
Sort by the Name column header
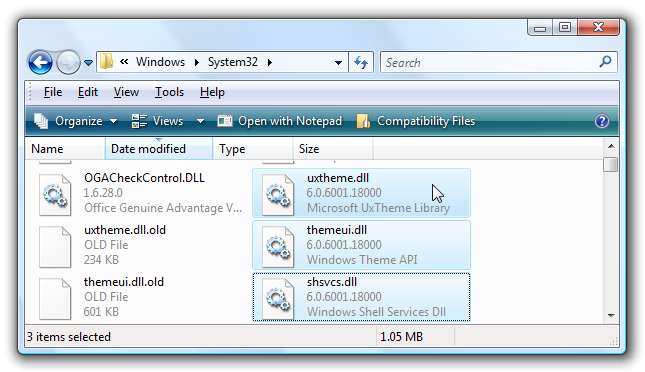pyautogui.click(x=65, y=149)
